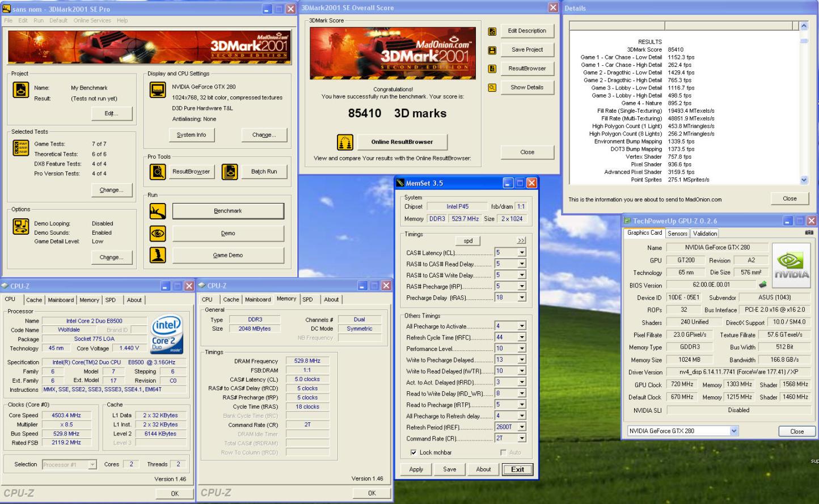Screen dimensions: 819x504
Task: Click the 3DMark2001 SE Pro title bar icon
Action: pos(6,9)
